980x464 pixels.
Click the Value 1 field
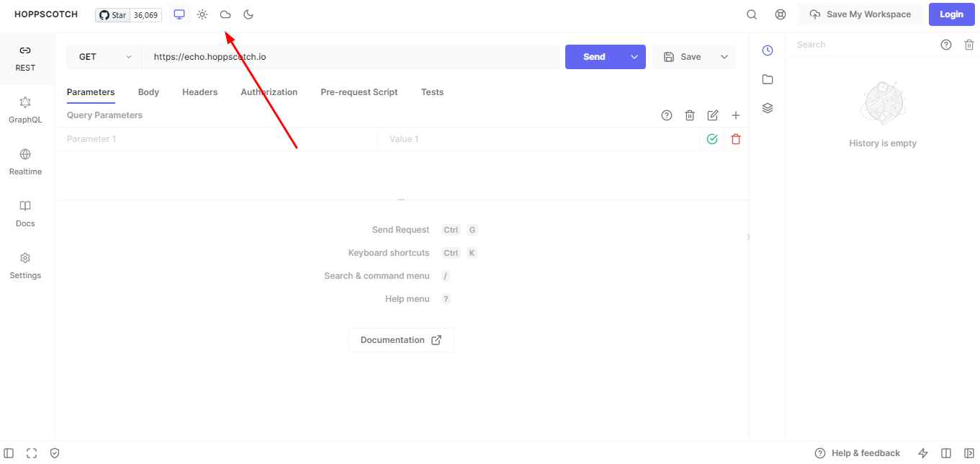coord(539,139)
